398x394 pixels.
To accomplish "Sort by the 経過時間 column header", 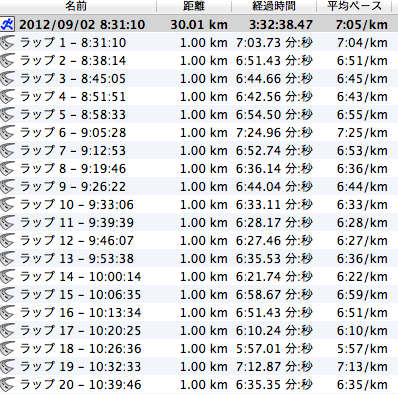I will [274, 6].
